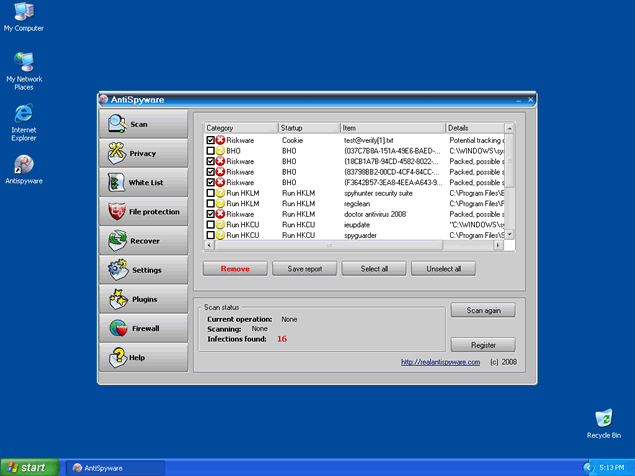
Task: Select Internet Explorer desktop icon
Action: (x=23, y=115)
